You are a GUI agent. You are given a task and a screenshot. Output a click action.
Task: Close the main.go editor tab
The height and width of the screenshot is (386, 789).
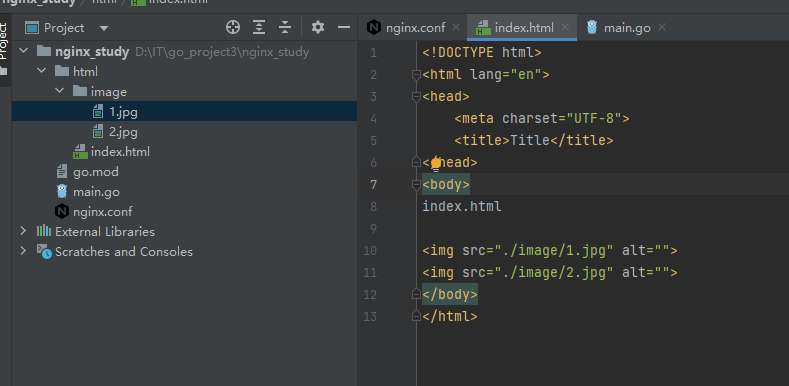point(662,27)
